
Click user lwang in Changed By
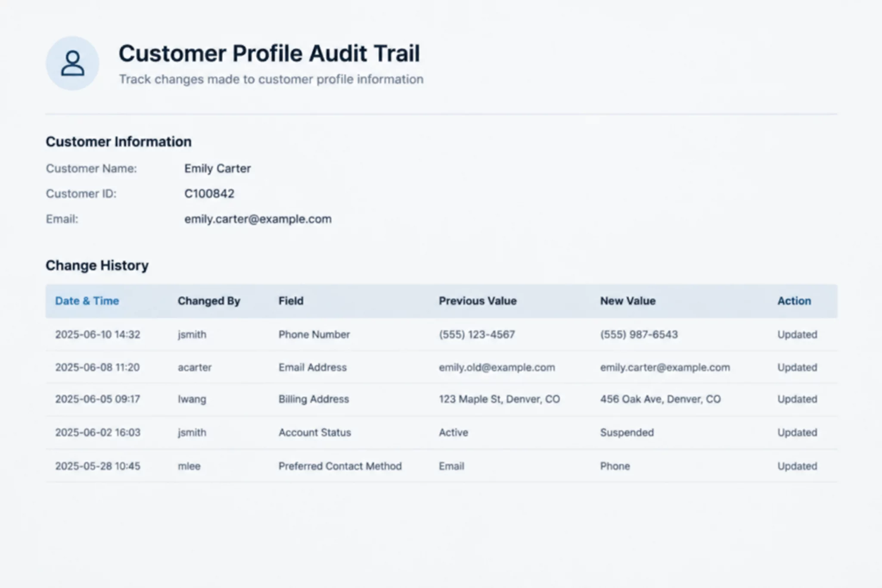click(x=192, y=399)
